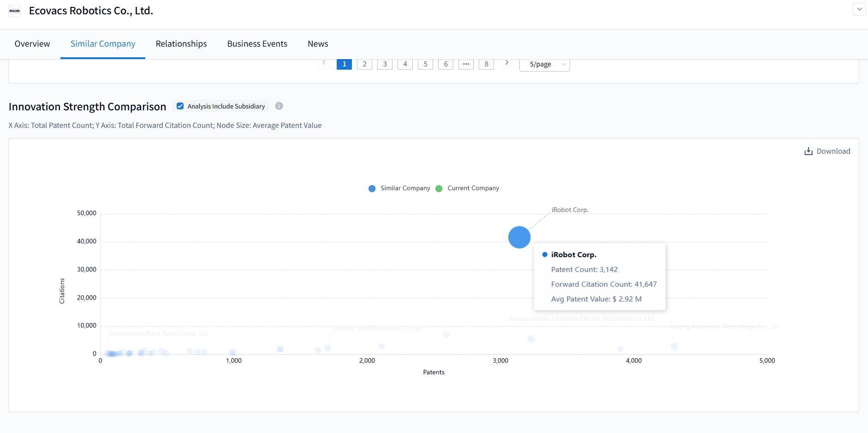The width and height of the screenshot is (868, 433).
Task: Click the Jiangsu Midea Chunhua bubble
Action: (531, 339)
